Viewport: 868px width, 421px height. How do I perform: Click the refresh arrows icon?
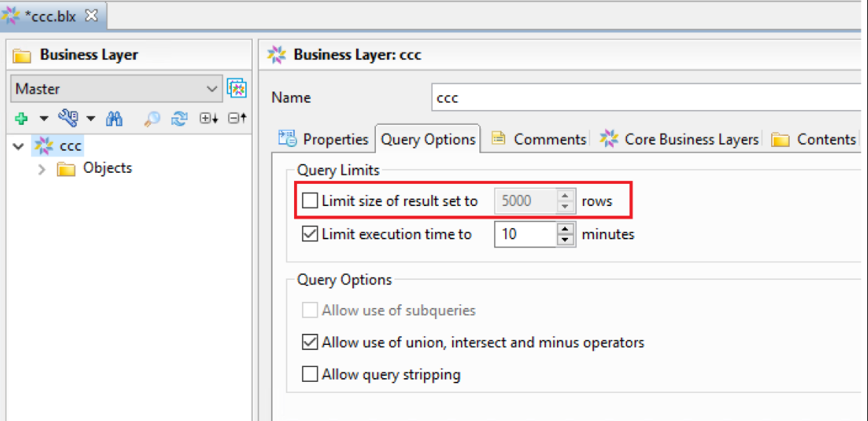point(179,118)
